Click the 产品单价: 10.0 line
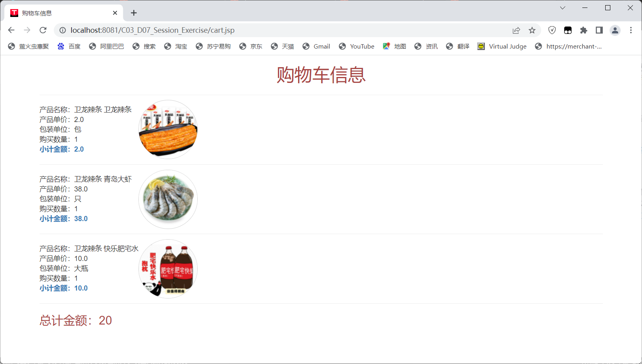This screenshot has width=642, height=364. (64, 258)
